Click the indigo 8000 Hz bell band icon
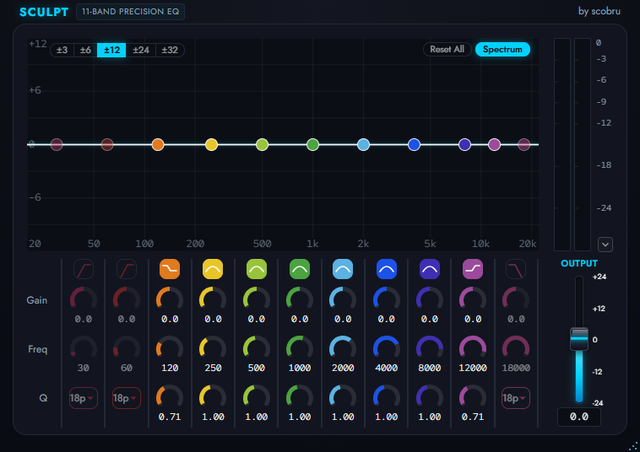The width and height of the screenshot is (640, 452). (429, 269)
